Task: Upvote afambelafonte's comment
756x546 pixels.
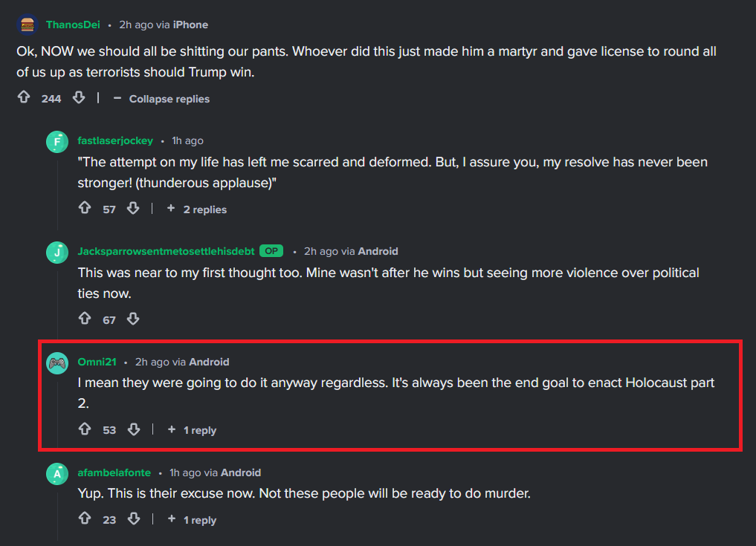Action: (x=85, y=519)
